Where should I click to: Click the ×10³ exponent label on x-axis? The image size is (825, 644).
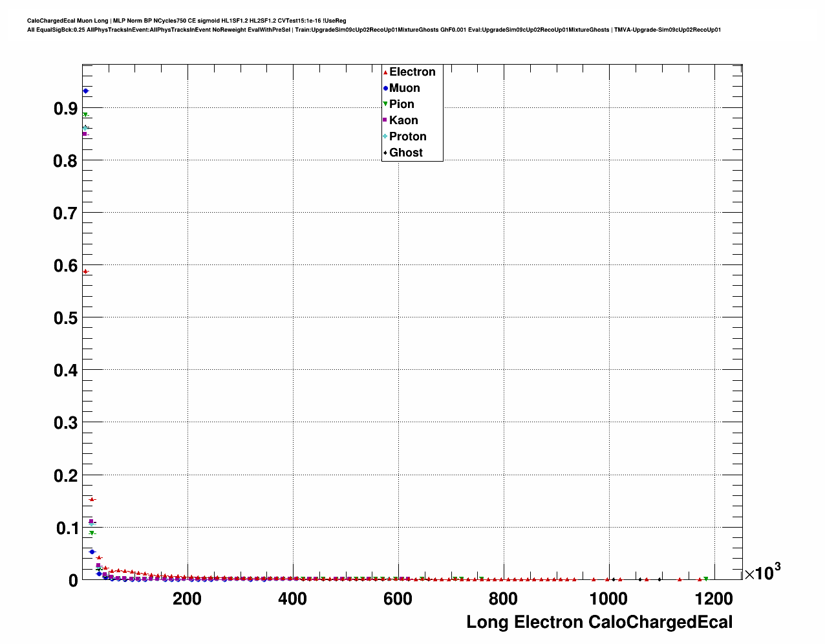point(762,572)
